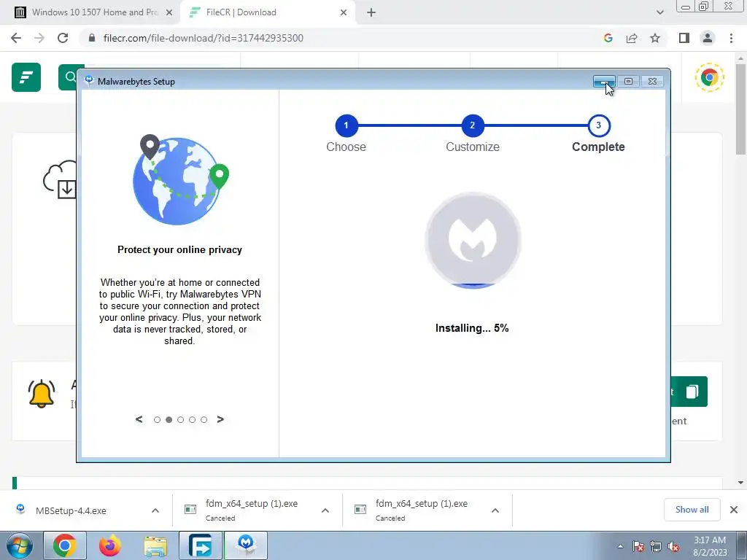Open Windows Start menu
This screenshot has width=747, height=560.
pyautogui.click(x=19, y=545)
